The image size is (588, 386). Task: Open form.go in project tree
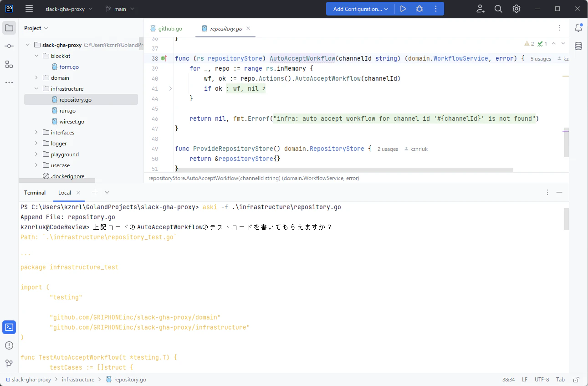click(x=69, y=67)
